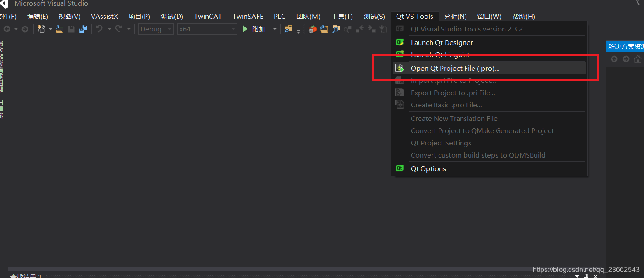Expand the New Project dropdown arrow

pyautogui.click(x=50, y=29)
